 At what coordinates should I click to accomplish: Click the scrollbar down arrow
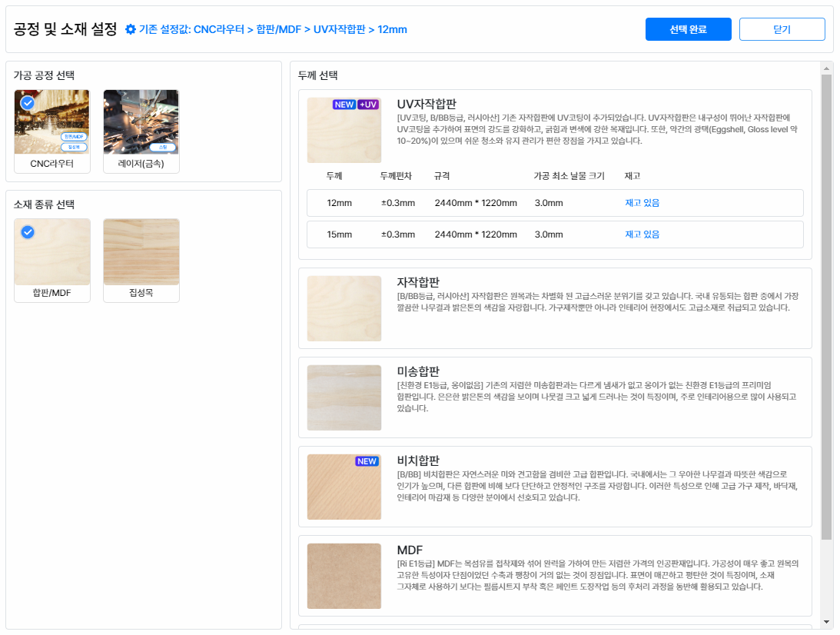(x=826, y=622)
